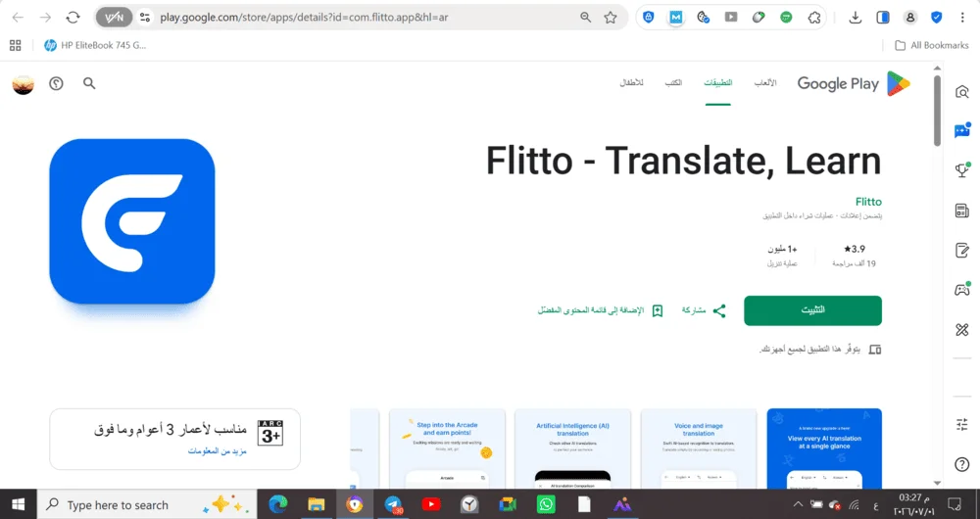Viewport: 980px width, 519px height.
Task: Open the Google Play help icon
Action: (x=56, y=83)
